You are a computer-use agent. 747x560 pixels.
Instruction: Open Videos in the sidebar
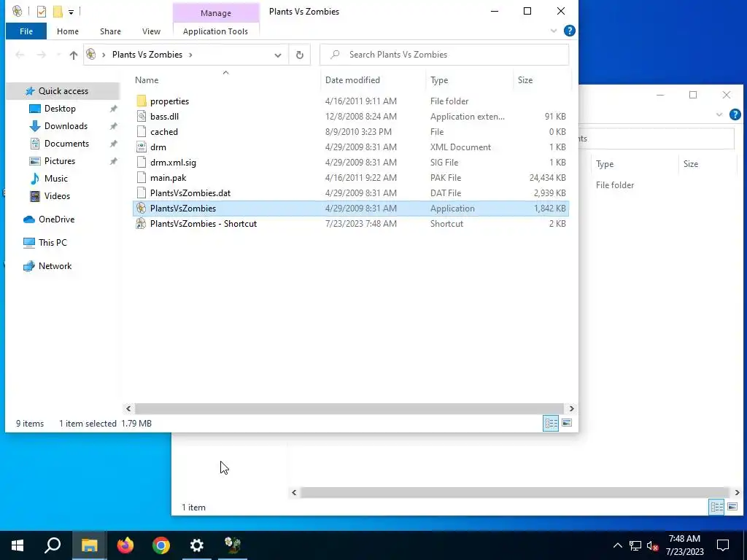point(57,196)
